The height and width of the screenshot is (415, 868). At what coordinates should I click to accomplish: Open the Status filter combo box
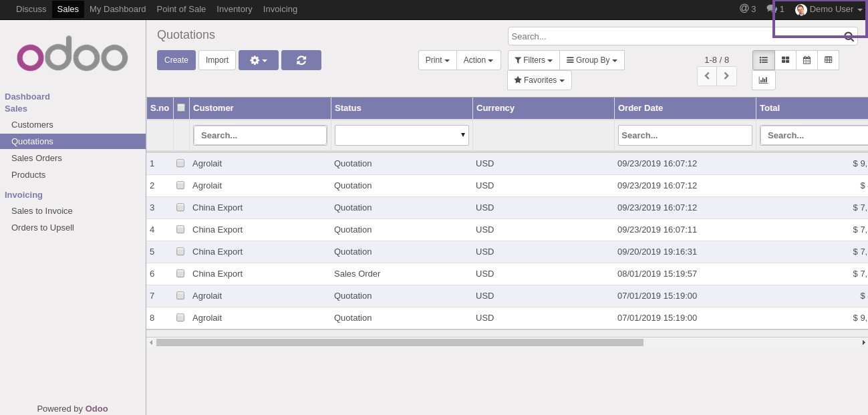tap(402, 135)
